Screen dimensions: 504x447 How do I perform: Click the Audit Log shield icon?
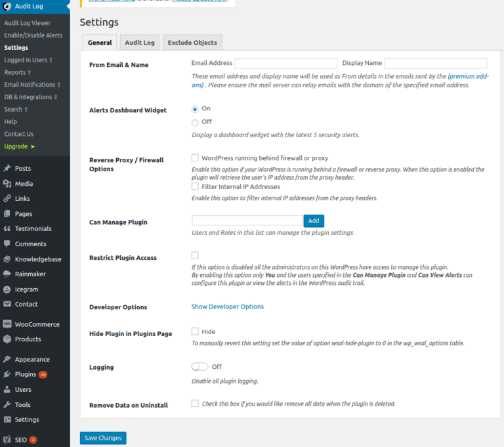coord(7,7)
